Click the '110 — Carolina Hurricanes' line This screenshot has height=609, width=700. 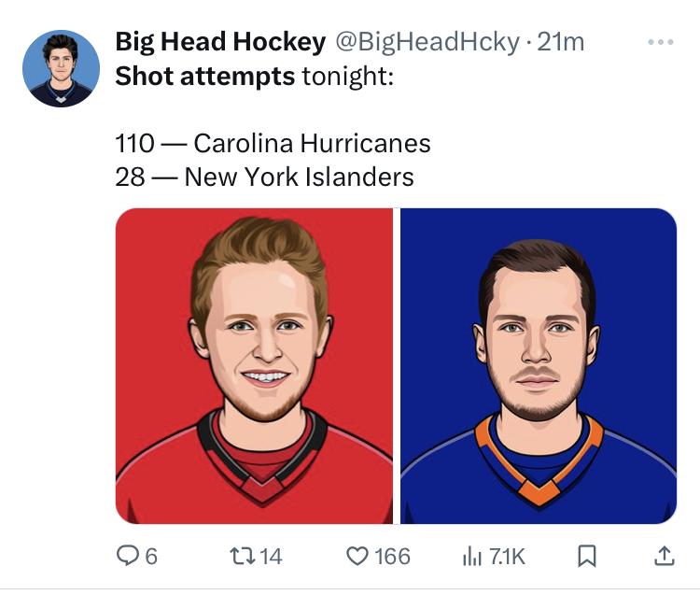tap(273, 143)
